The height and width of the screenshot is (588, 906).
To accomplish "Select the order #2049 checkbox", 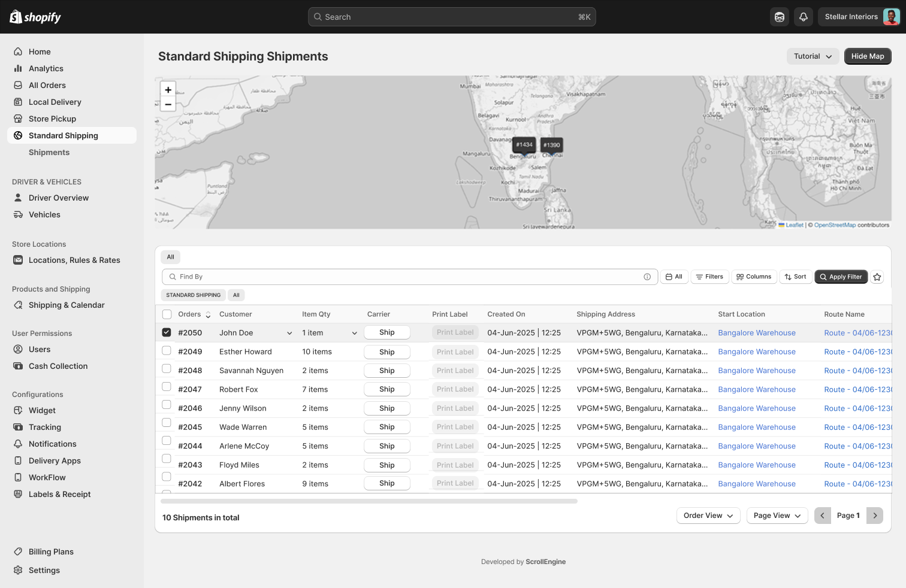I will pyautogui.click(x=167, y=351).
